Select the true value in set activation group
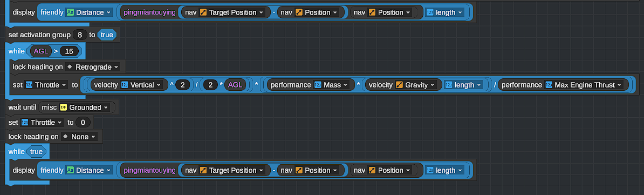 107,35
